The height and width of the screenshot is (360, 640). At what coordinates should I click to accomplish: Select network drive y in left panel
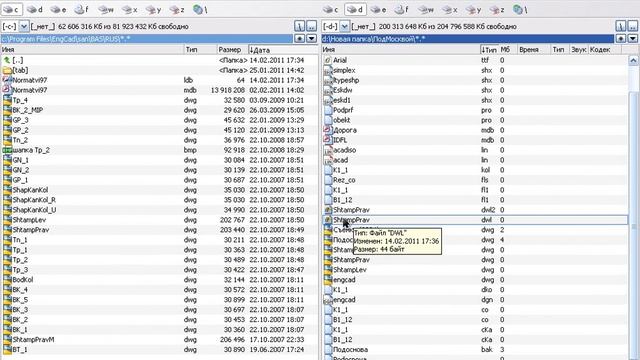pyautogui.click(x=153, y=9)
